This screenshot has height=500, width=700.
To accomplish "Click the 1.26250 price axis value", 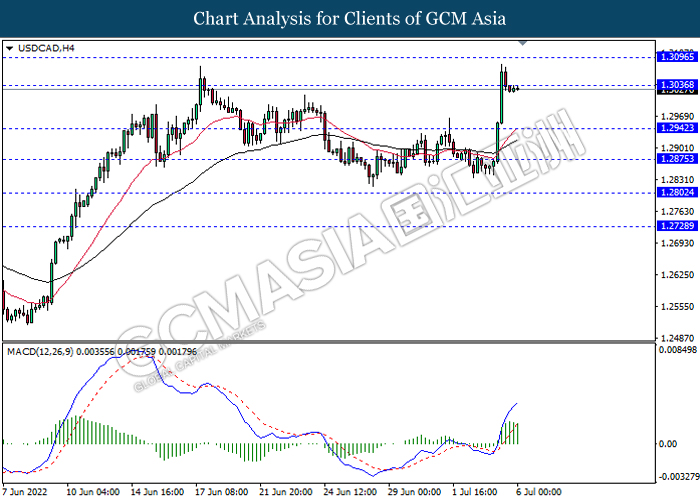I will click(x=677, y=275).
